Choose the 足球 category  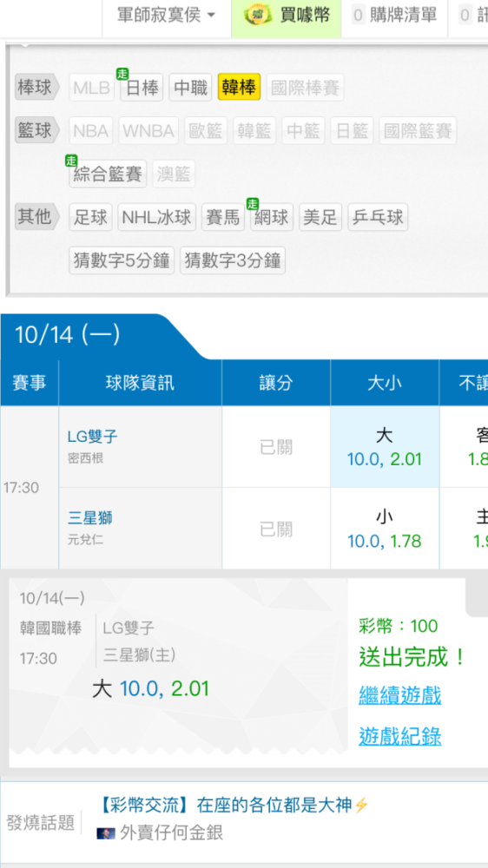[91, 217]
